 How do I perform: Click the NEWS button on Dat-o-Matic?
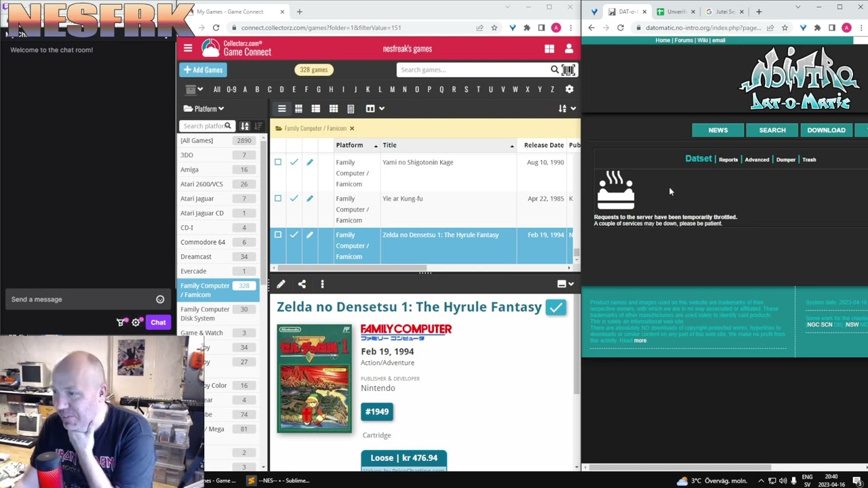click(717, 130)
